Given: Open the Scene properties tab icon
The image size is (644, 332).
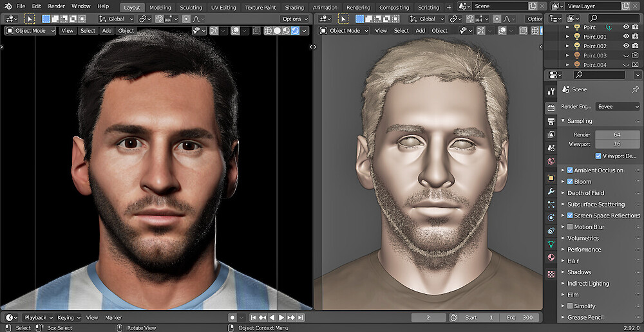Looking at the screenshot, I should pos(551,148).
